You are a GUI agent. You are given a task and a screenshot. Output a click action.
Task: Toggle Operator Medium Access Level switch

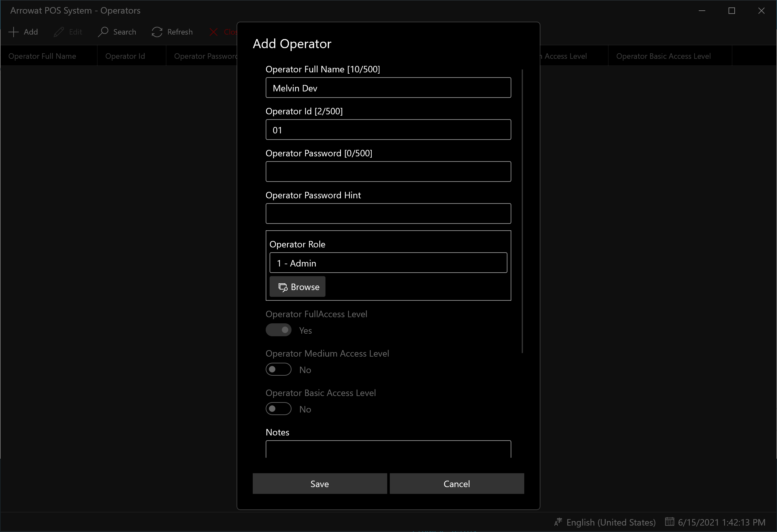tap(279, 370)
